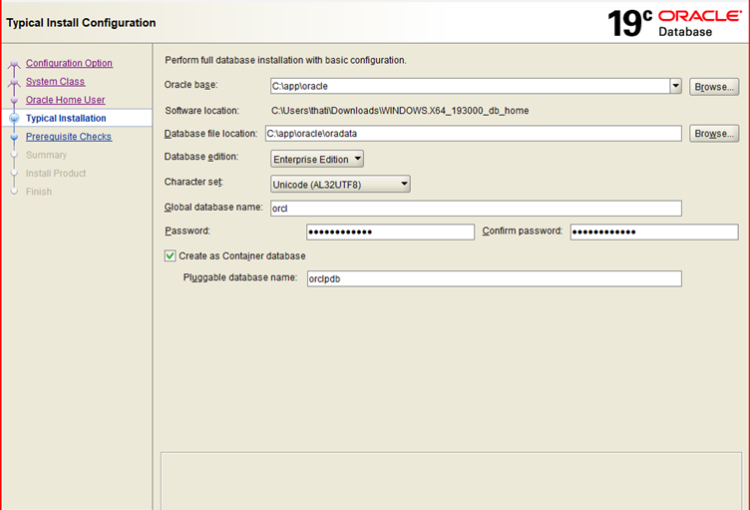The height and width of the screenshot is (510, 750).
Task: Open the System Class step link
Action: coord(55,82)
